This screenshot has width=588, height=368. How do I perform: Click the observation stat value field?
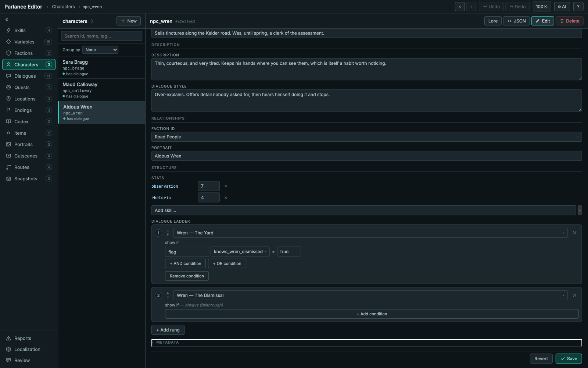[209, 186]
